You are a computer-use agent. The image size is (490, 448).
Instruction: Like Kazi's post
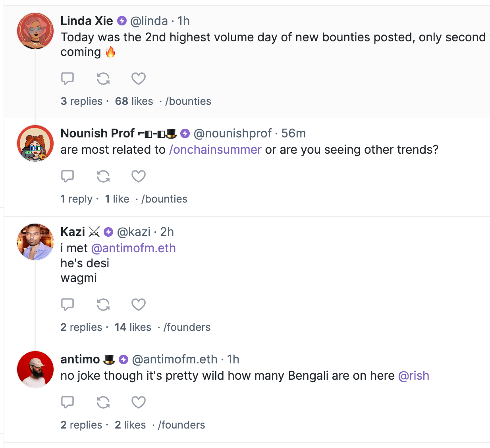(139, 305)
